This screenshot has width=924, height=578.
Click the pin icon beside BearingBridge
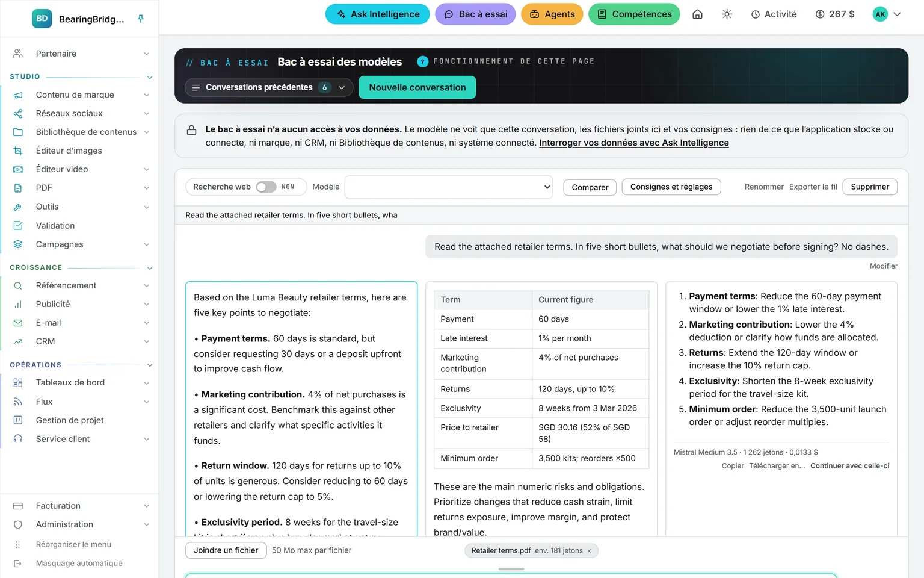(x=141, y=19)
